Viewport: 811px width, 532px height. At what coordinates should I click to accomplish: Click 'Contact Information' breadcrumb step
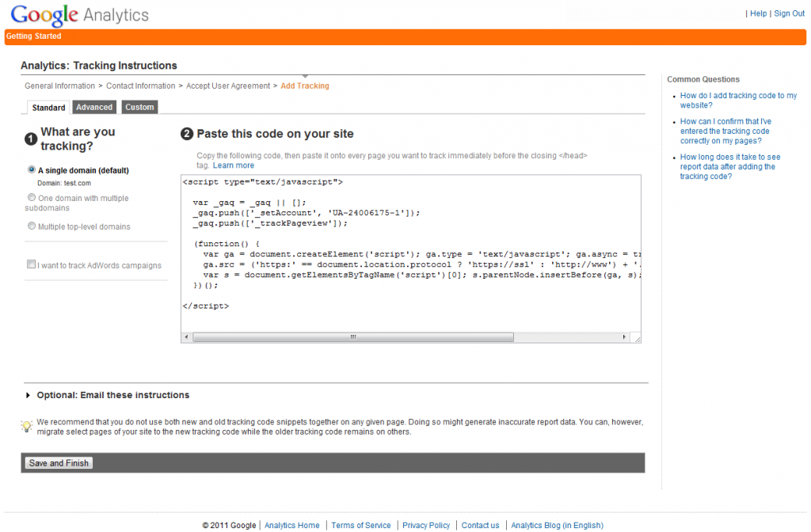click(141, 85)
